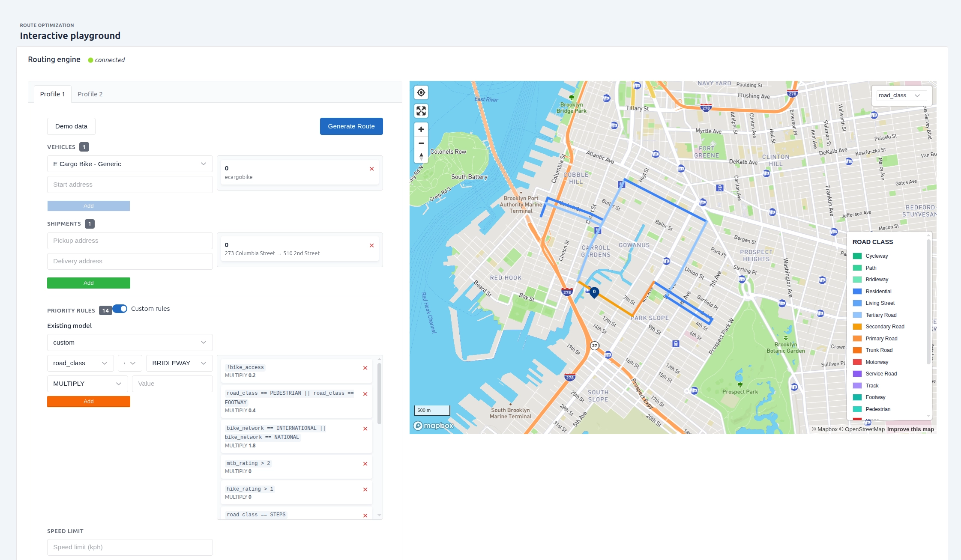The width and height of the screenshot is (961, 560).
Task: Reset map bearing with the compass icon
Action: point(421,157)
